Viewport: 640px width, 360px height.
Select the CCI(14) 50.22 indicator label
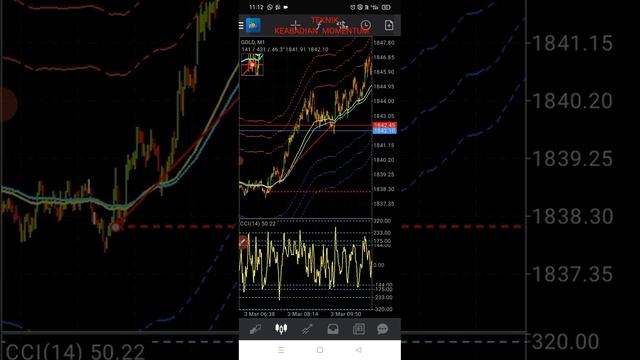click(258, 224)
